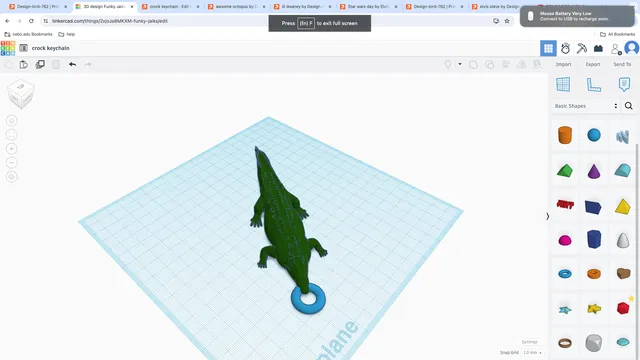Open the Bricks mode icon

598,49
